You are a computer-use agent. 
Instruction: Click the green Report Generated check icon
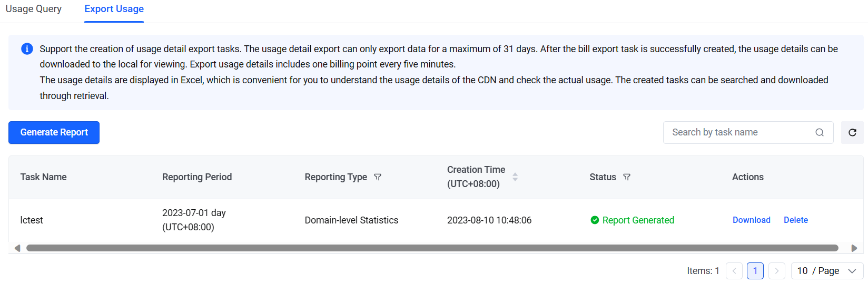point(595,220)
